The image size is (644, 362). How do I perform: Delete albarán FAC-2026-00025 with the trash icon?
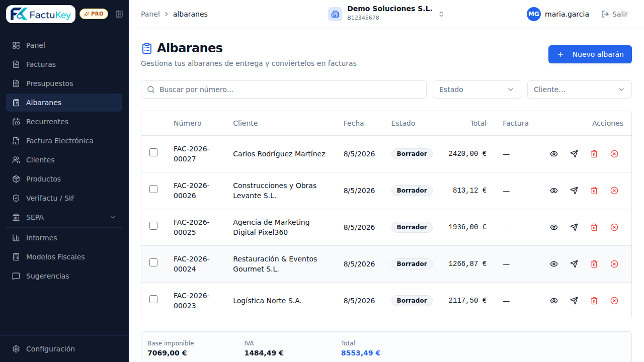(x=594, y=227)
